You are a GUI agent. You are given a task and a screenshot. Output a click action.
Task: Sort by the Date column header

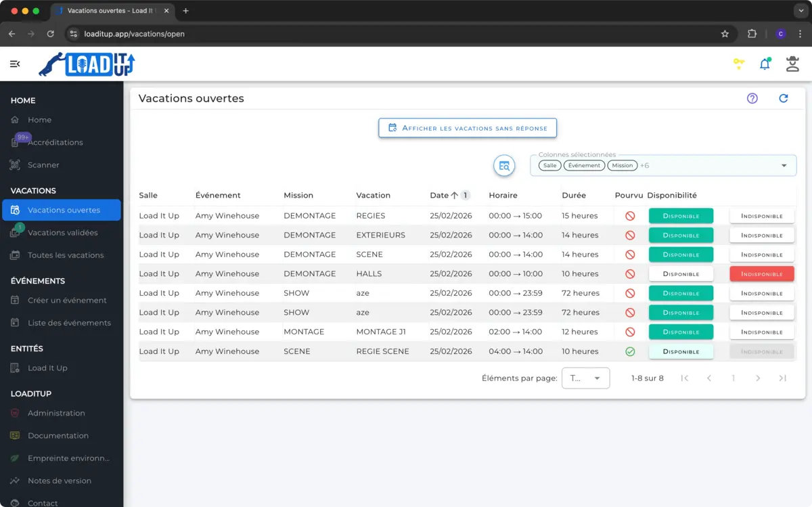tap(439, 195)
